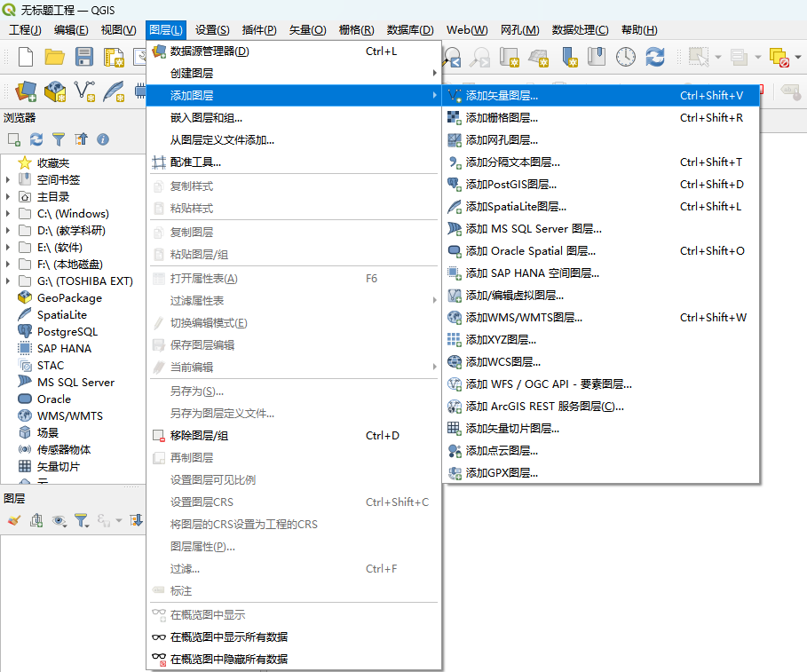Choose 添加分隔文本图层... entry
The width and height of the screenshot is (807, 672).
coord(600,162)
